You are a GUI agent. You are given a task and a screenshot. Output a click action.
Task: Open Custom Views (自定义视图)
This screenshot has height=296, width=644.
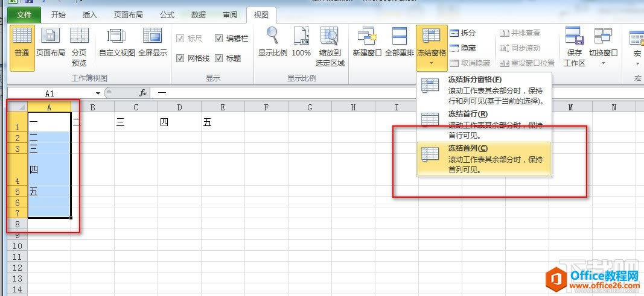click(116, 43)
